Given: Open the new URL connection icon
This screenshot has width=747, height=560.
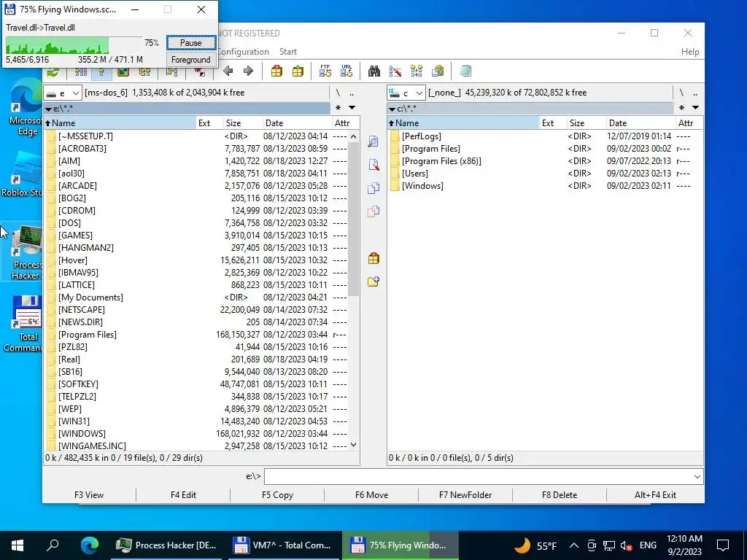Looking at the screenshot, I should 347,71.
